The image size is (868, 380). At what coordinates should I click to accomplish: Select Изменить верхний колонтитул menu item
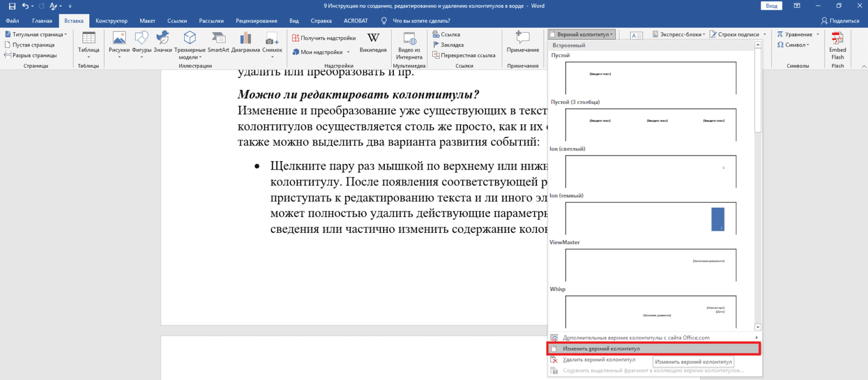601,349
